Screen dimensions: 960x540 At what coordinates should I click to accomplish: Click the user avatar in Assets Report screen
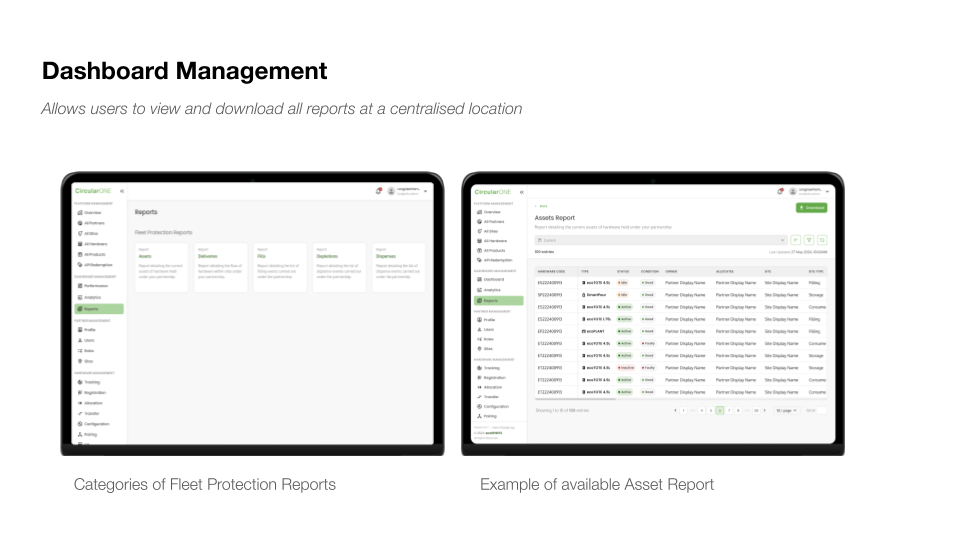click(x=793, y=192)
